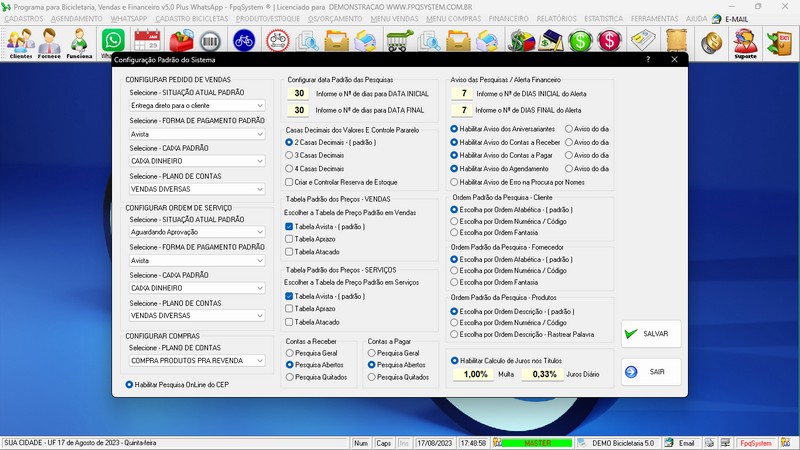Select Pesquisa Geral under Contas a Receber
The image size is (800, 450).
coord(312,353)
